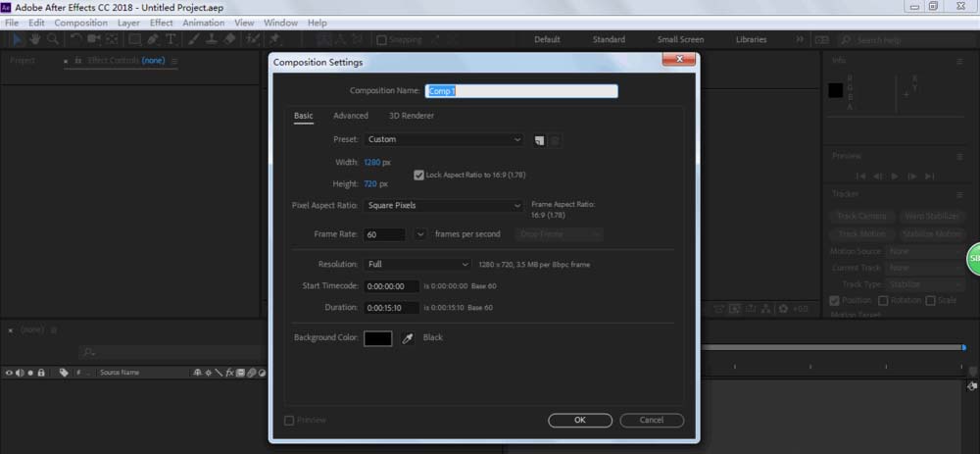Select the Selection arrow tool

point(17,39)
